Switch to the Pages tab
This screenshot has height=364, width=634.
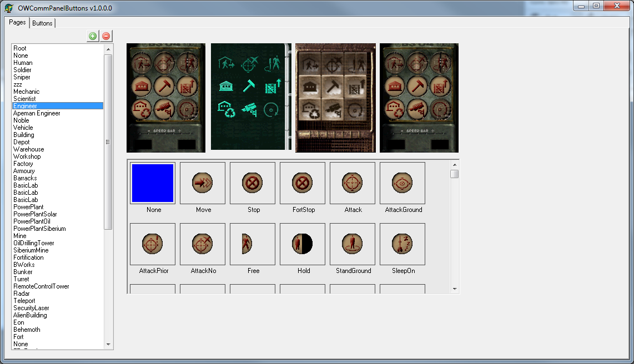pyautogui.click(x=17, y=22)
